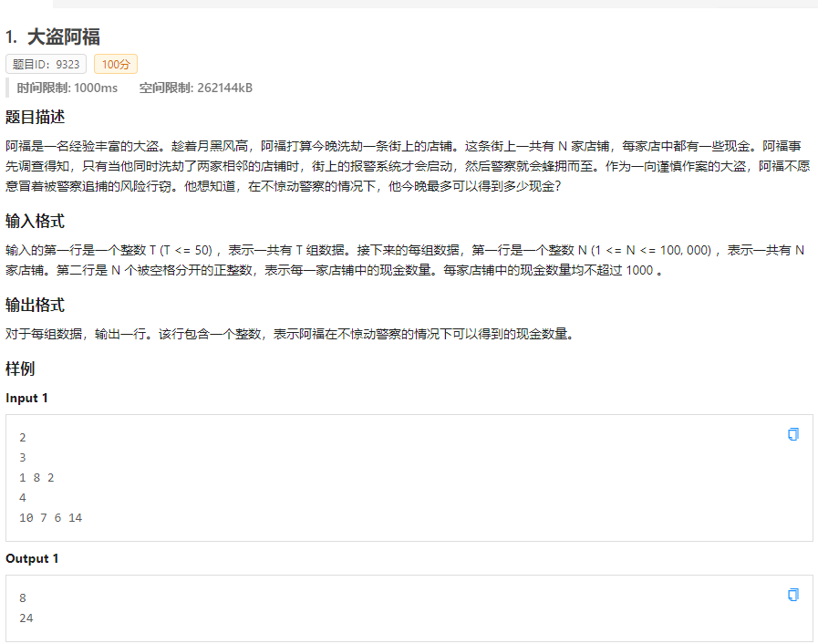The height and width of the screenshot is (644, 818).
Task: Click the 100分 score badge
Action: pyautogui.click(x=116, y=65)
